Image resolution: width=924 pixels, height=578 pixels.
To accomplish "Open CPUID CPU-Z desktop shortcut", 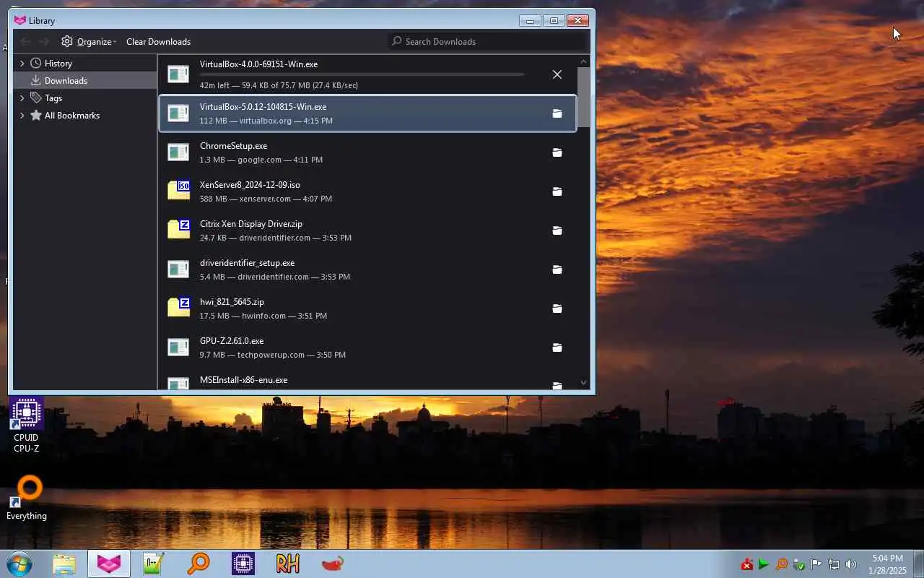I will tap(26, 425).
